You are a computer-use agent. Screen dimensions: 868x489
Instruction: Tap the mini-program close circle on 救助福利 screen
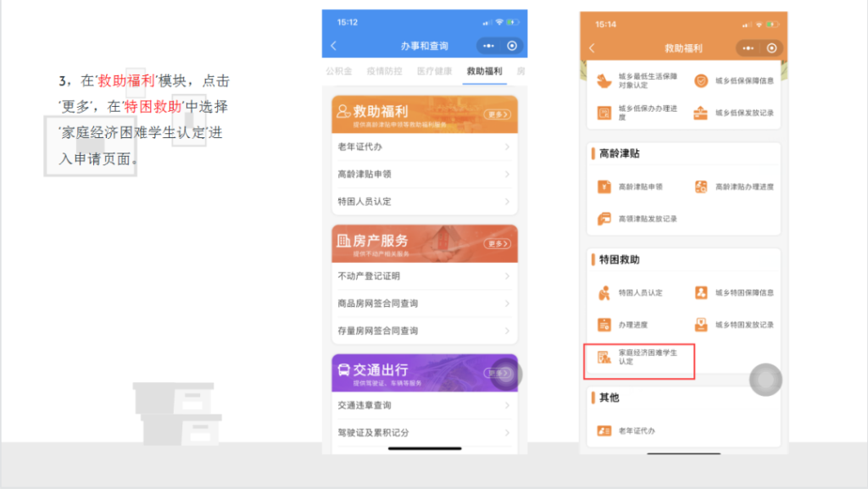pos(771,48)
